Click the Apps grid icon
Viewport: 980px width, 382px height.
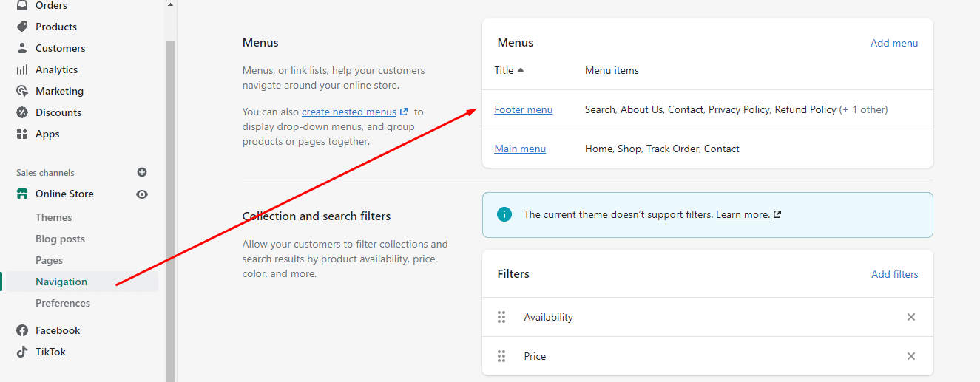tap(22, 134)
